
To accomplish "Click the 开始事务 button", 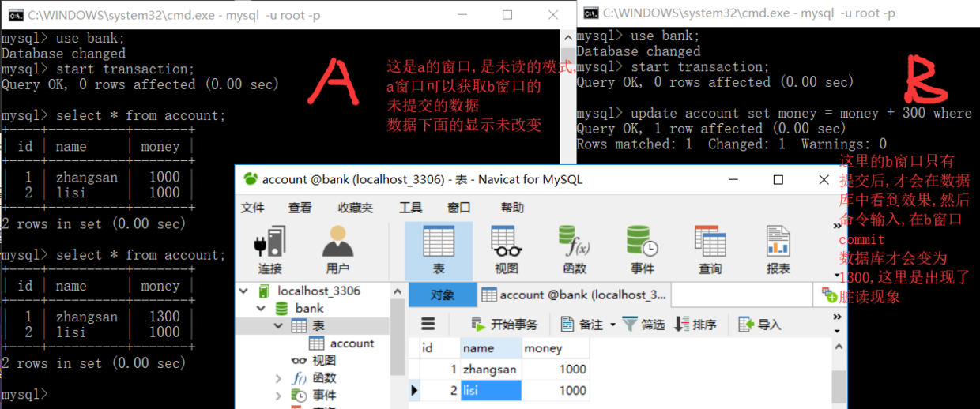I will point(504,325).
